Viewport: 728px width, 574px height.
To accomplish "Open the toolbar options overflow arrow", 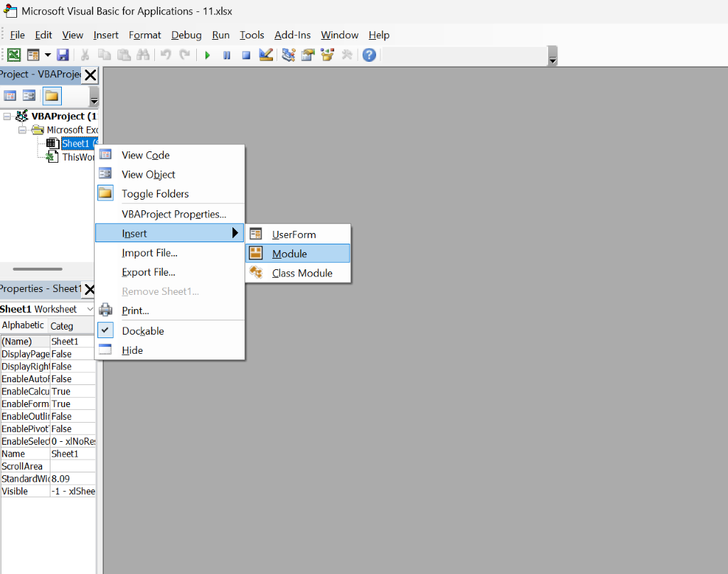I will 552,55.
